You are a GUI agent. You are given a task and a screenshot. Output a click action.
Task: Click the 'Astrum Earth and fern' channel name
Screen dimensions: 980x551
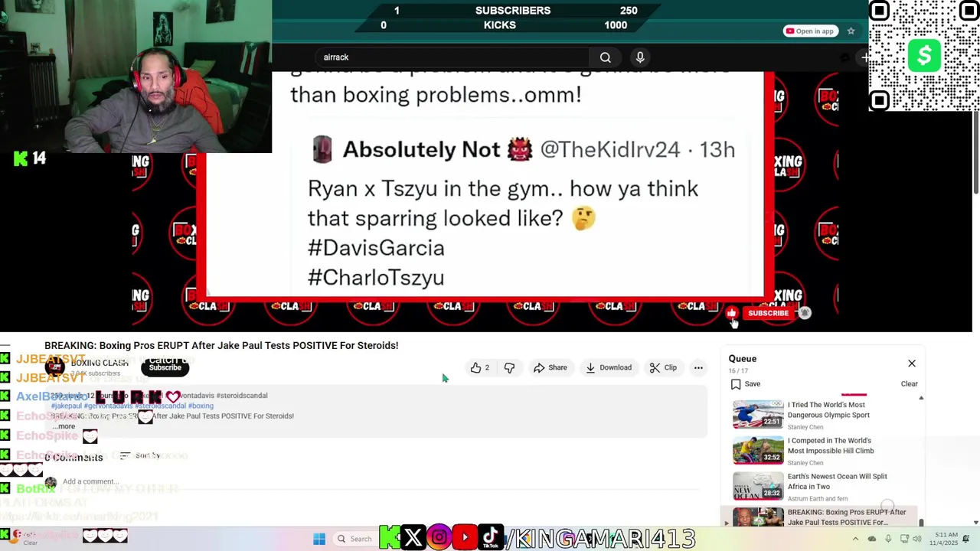tap(818, 499)
